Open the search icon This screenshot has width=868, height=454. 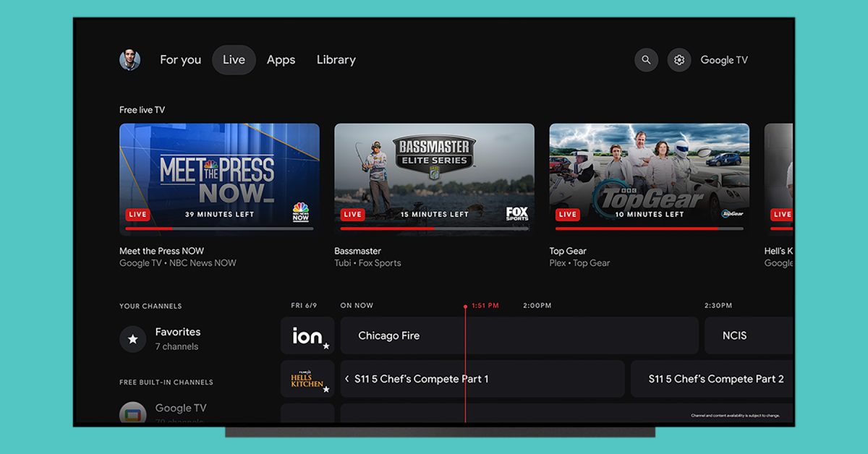pos(646,60)
